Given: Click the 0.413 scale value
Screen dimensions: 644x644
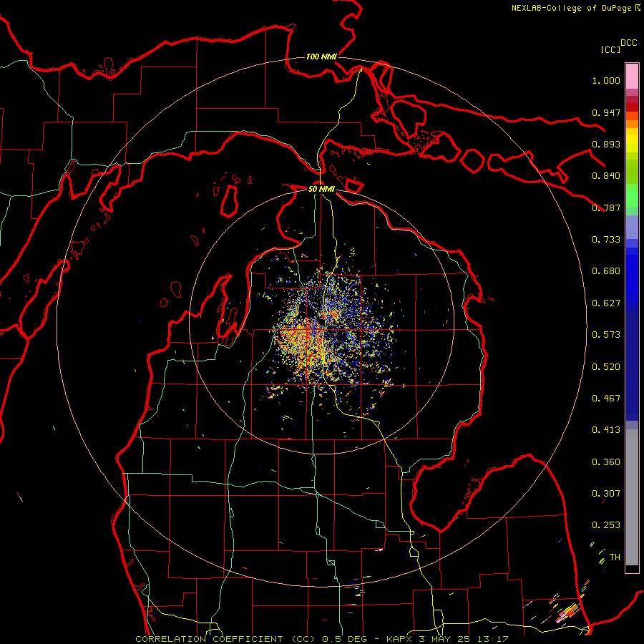Looking at the screenshot, I should tap(606, 430).
